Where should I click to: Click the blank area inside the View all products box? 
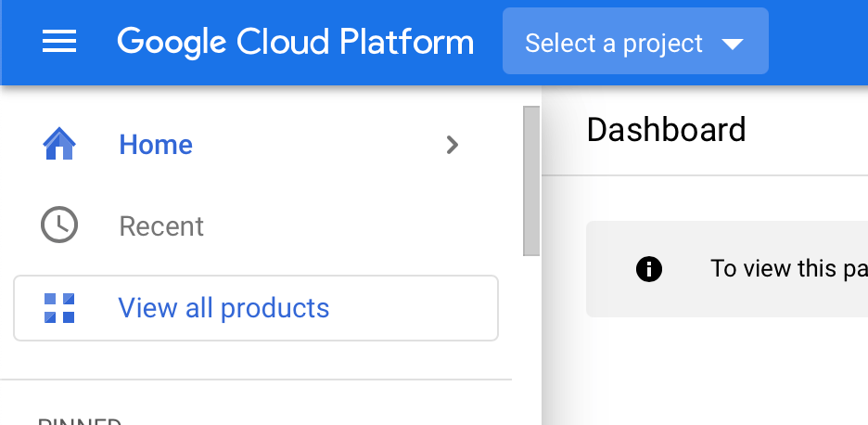pyautogui.click(x=417, y=308)
